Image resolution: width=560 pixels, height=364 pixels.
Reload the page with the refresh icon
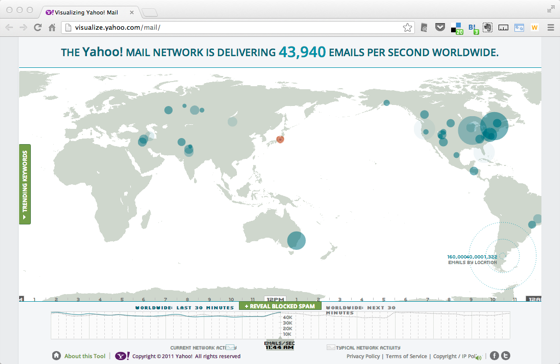click(38, 28)
